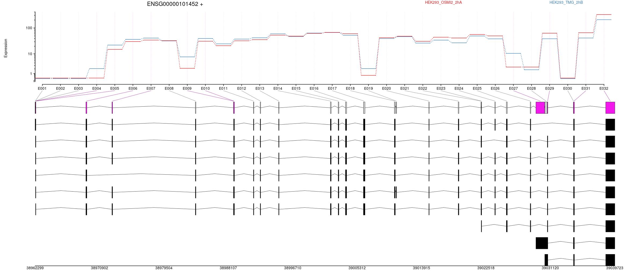This screenshot has height=273, width=644.
Task: Click the red expression segment above E032
Action: point(604,14)
